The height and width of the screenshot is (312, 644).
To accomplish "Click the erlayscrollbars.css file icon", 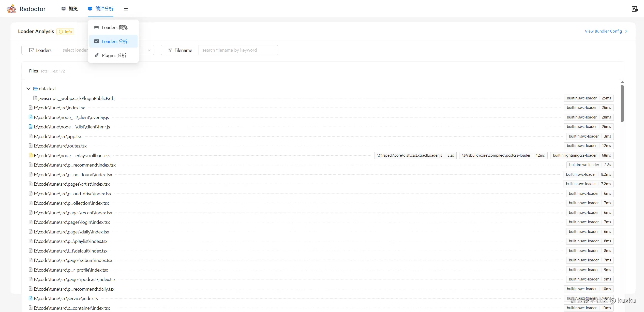I will [x=31, y=155].
